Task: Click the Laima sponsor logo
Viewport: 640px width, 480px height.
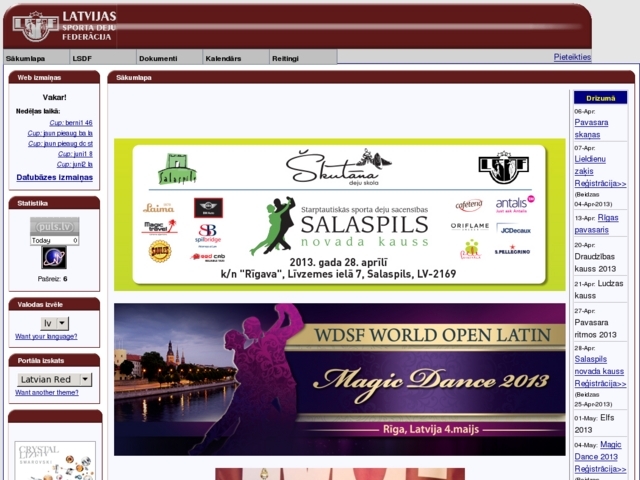Action: coord(158,208)
